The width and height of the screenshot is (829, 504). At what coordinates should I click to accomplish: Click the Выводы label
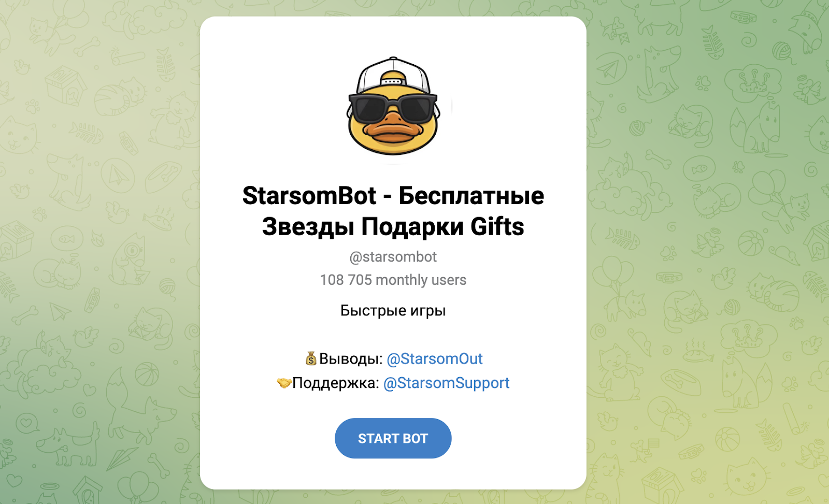(x=351, y=358)
